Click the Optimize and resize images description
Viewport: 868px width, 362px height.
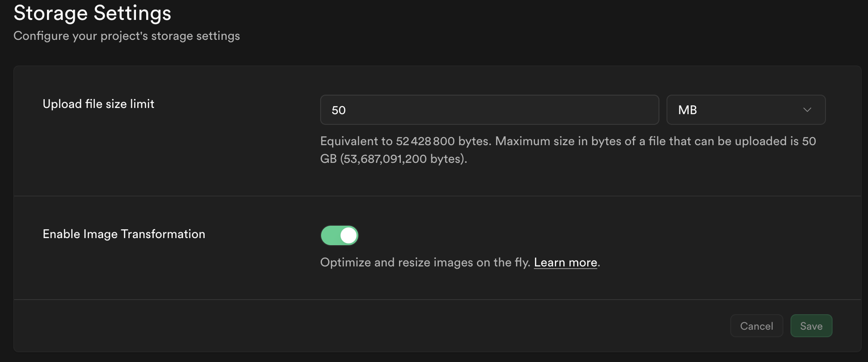pos(425,262)
